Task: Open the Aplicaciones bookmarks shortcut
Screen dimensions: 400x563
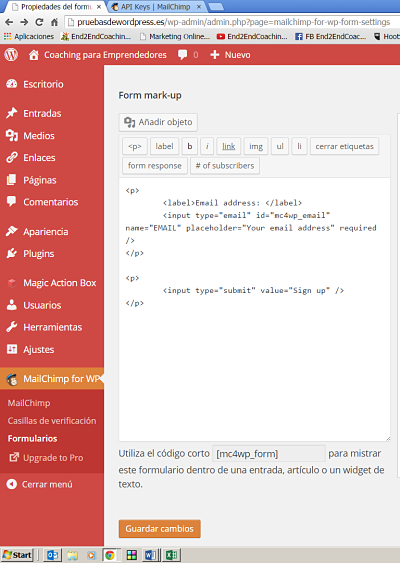Action: click(x=28, y=36)
